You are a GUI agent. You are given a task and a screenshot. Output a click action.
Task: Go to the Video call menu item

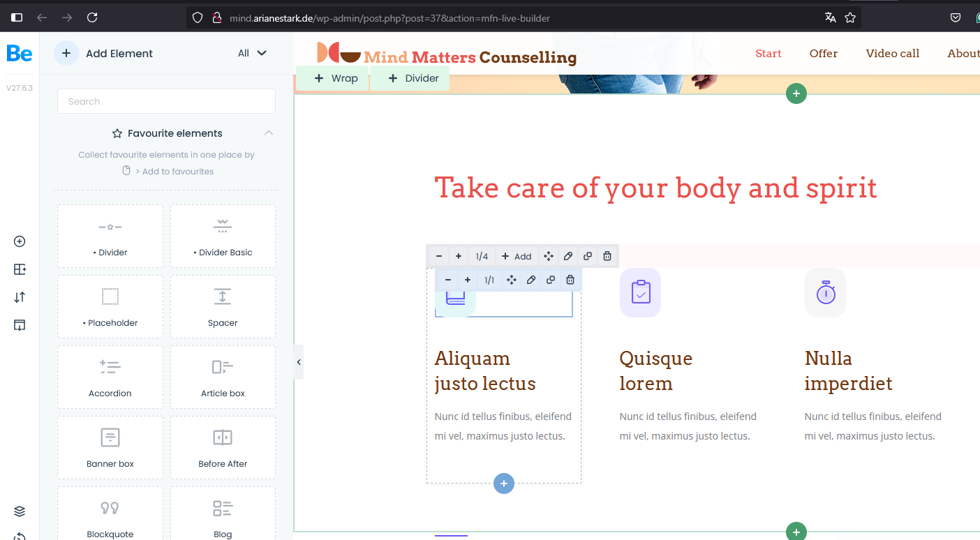(892, 54)
